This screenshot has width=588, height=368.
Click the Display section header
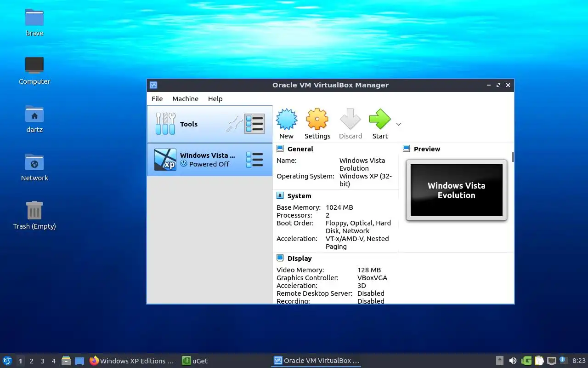click(x=300, y=259)
